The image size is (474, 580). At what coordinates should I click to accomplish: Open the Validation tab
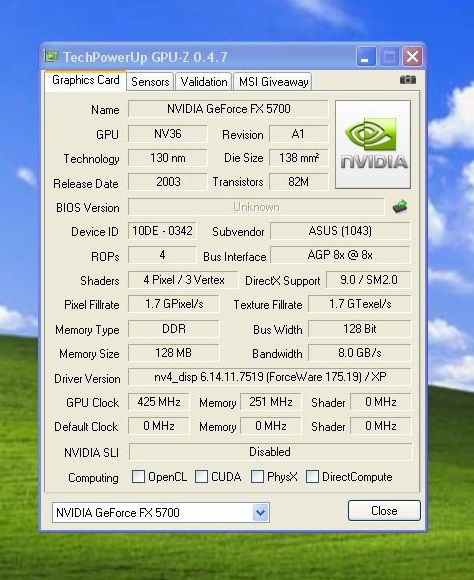point(204,81)
